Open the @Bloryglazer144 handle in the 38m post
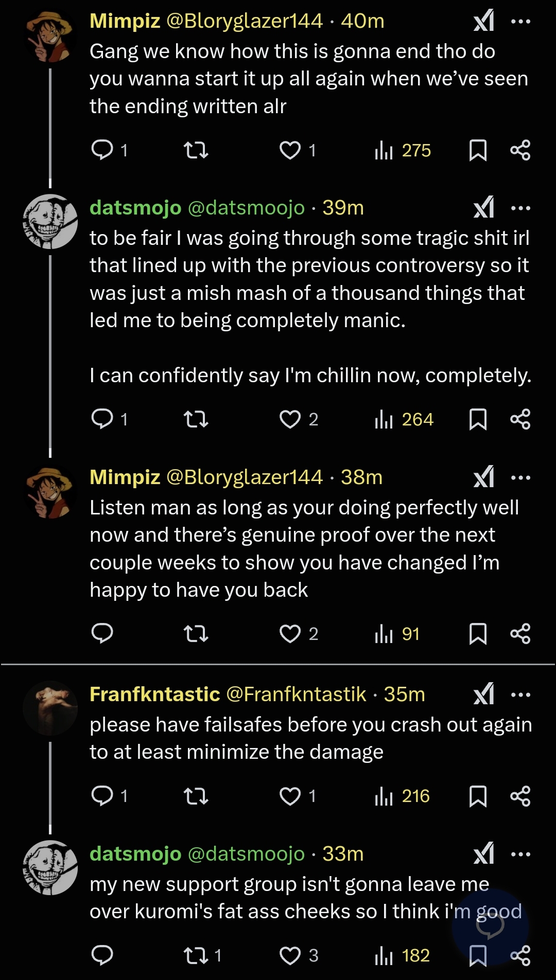Screen dimensions: 556x980 244,477
